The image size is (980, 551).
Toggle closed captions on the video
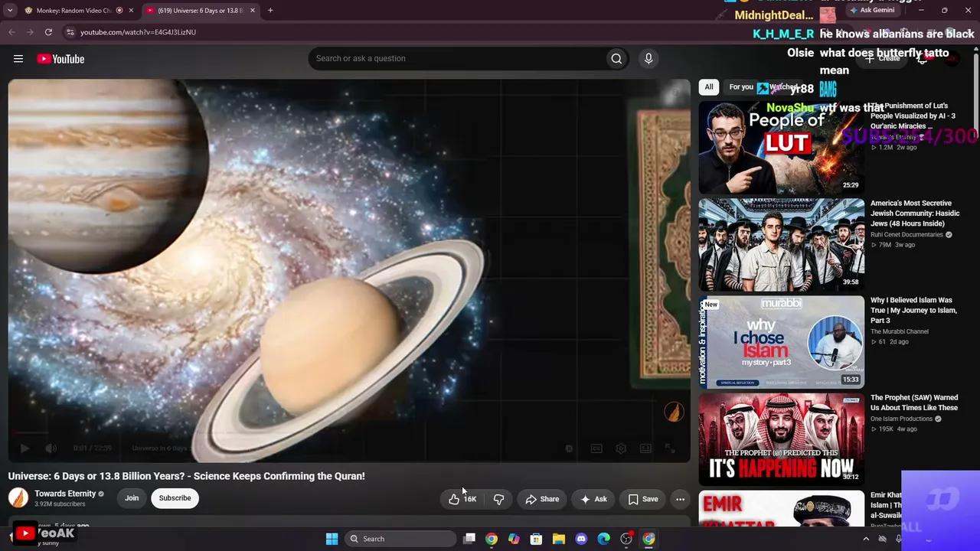pos(596,448)
